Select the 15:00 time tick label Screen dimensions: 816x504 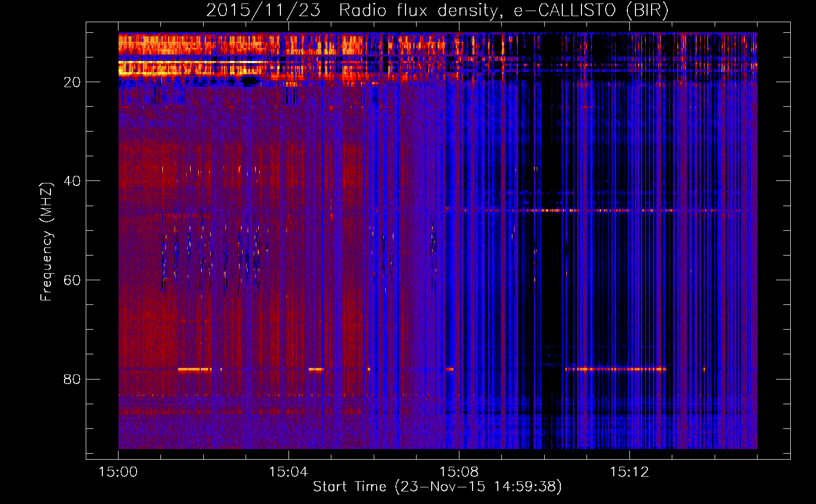tap(118, 472)
